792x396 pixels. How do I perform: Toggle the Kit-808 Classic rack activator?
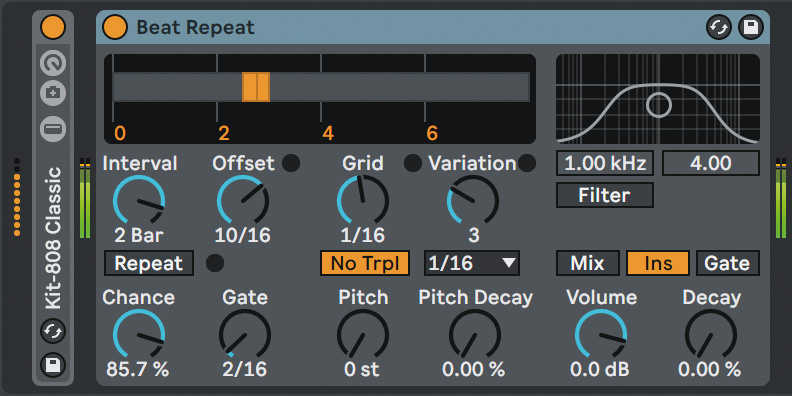click(53, 27)
